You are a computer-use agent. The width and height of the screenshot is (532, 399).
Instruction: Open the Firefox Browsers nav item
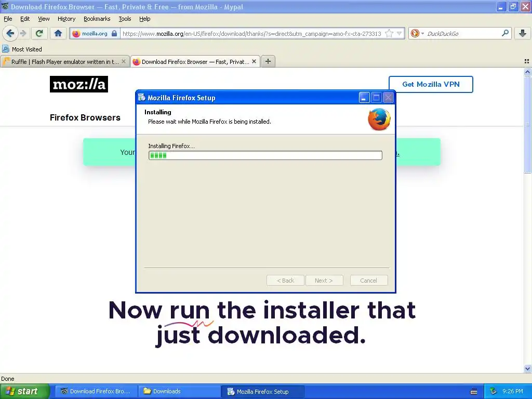coord(85,118)
